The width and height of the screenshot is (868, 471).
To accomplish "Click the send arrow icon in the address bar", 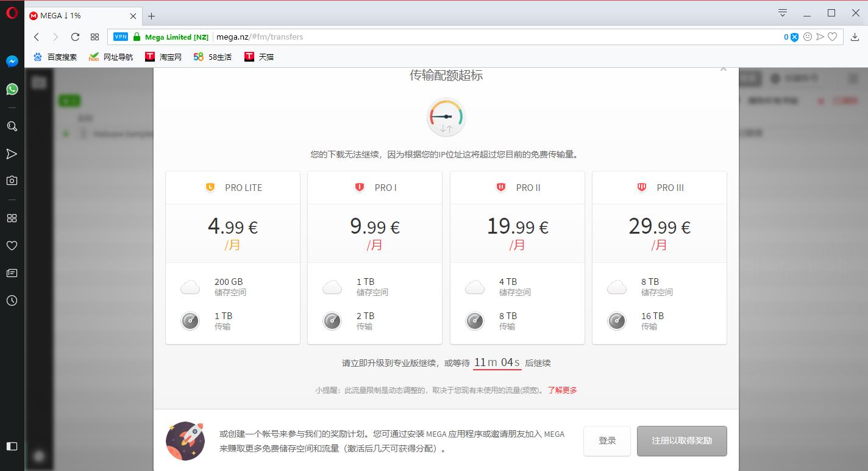I will (820, 37).
